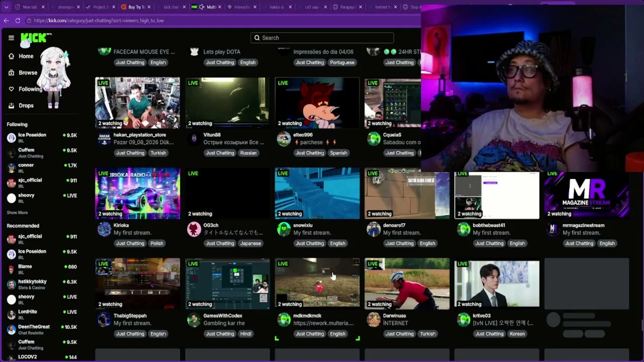Screen dimensions: 644x362
Task: Close the New tab browser tab
Action: pyautogui.click(x=43, y=7)
